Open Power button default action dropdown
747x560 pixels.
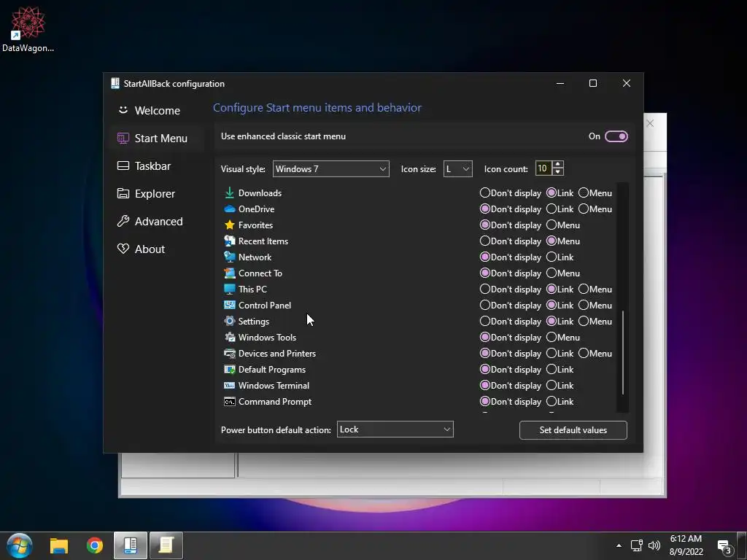point(395,429)
